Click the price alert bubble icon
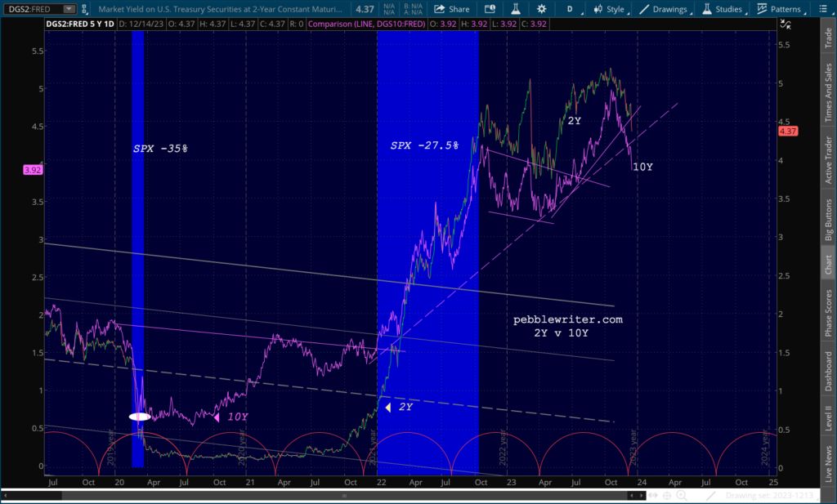This screenshot has width=837, height=504. pyautogui.click(x=490, y=9)
